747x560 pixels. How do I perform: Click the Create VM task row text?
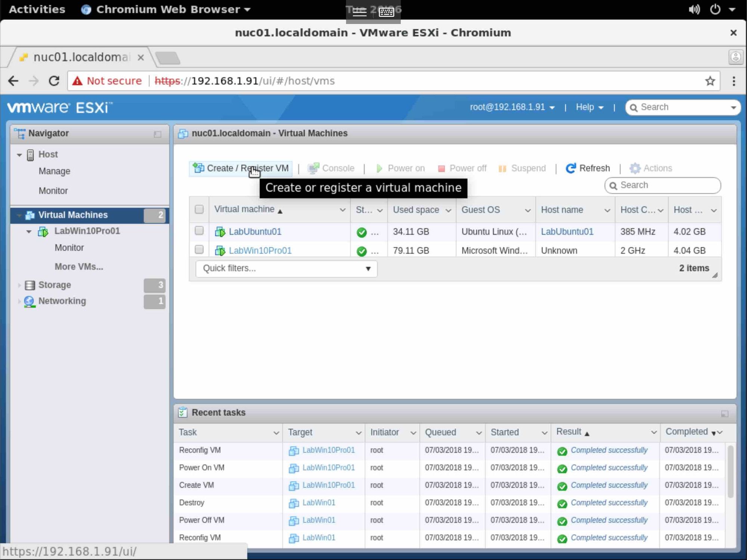coord(196,485)
